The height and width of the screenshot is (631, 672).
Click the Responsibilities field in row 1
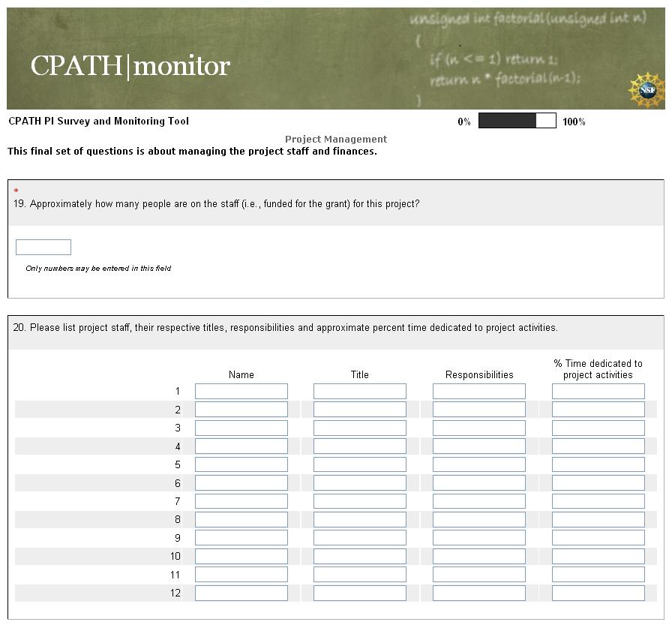point(479,392)
